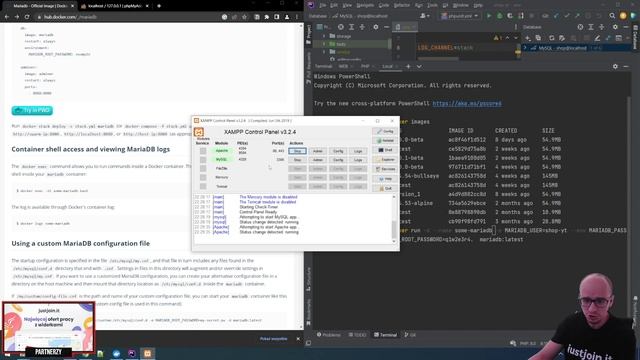This screenshot has width=640, height=360.
Task: Click the XAMPP log scrollbar
Action: click(394, 220)
